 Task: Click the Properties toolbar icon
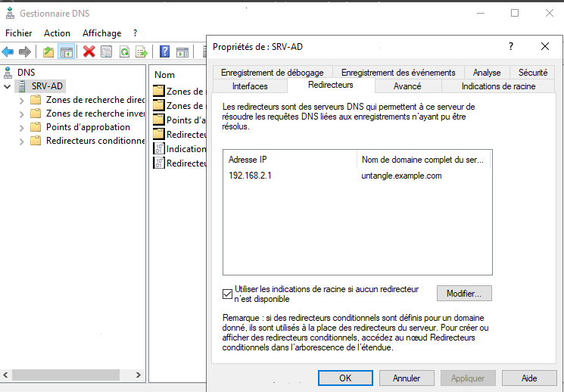[x=106, y=51]
